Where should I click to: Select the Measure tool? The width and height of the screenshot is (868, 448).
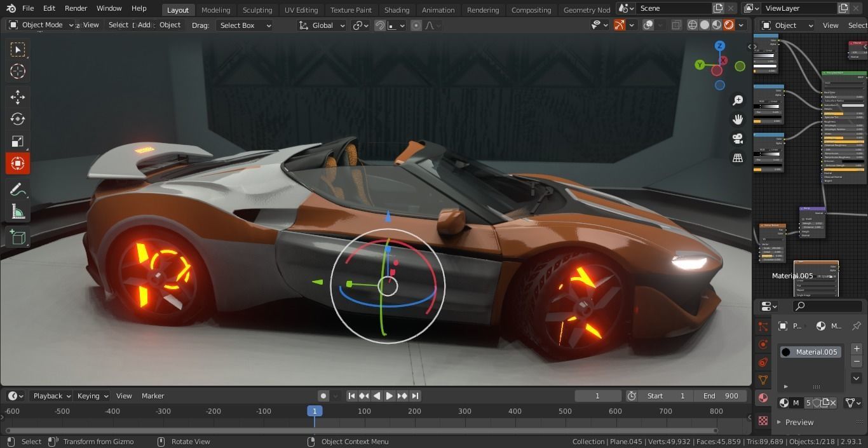pos(17,211)
